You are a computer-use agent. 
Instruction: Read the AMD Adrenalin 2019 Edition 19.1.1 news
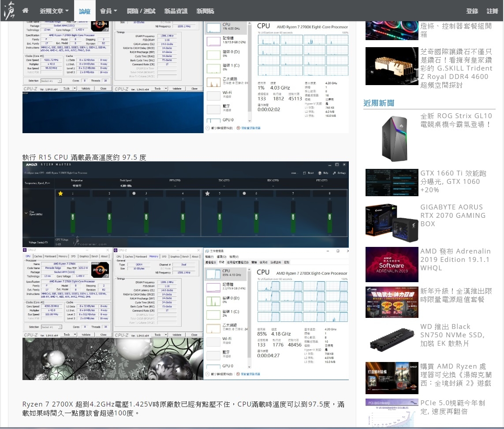tap(455, 259)
